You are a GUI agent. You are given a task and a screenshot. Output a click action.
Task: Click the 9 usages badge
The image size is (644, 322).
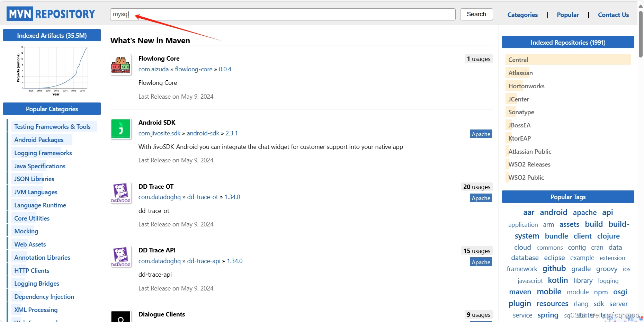tap(478, 315)
